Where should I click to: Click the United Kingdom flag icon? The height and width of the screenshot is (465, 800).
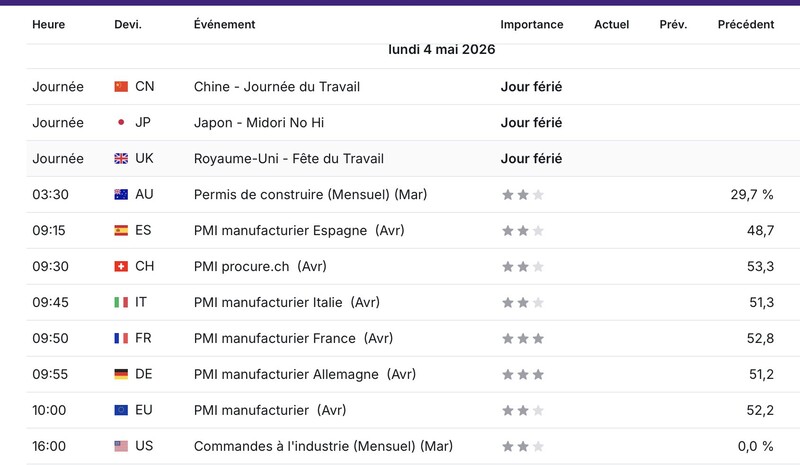121,159
